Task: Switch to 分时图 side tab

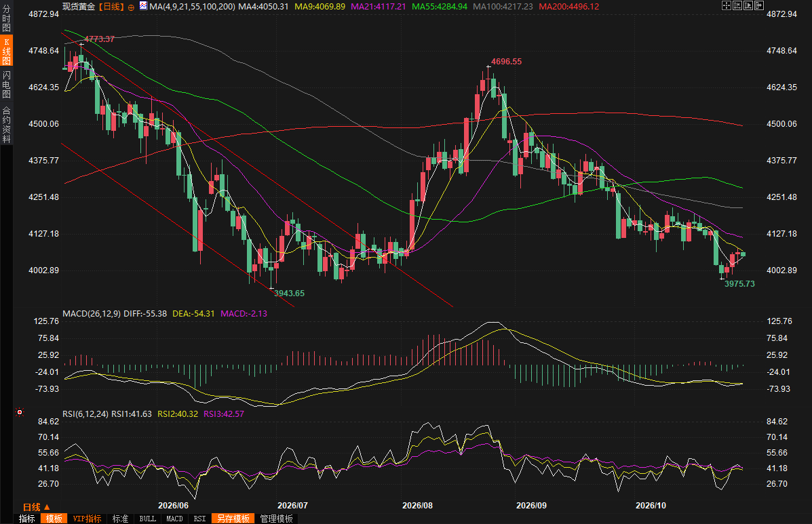Action: click(6, 19)
